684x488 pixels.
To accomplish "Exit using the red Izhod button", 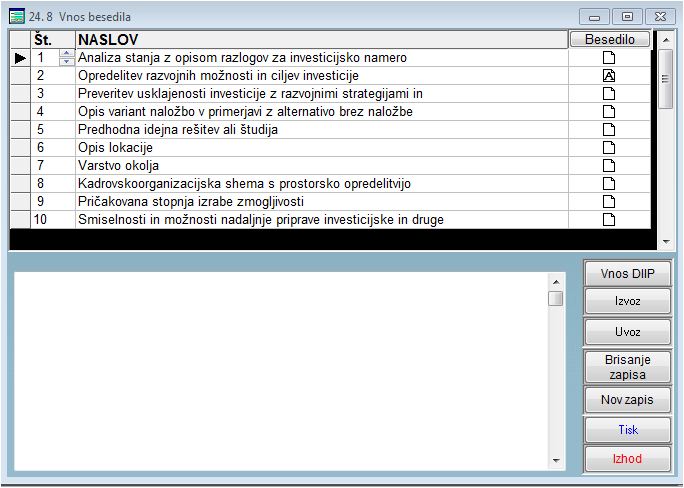I will (627, 459).
